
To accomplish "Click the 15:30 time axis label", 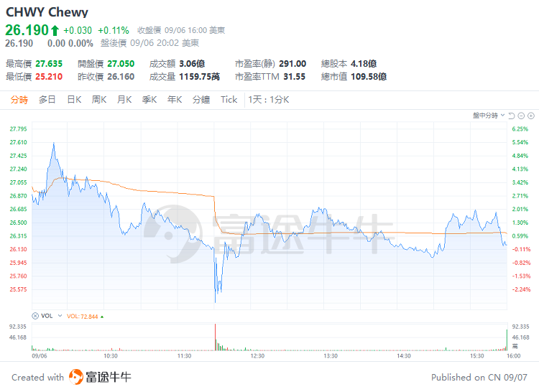I will click(x=477, y=356).
